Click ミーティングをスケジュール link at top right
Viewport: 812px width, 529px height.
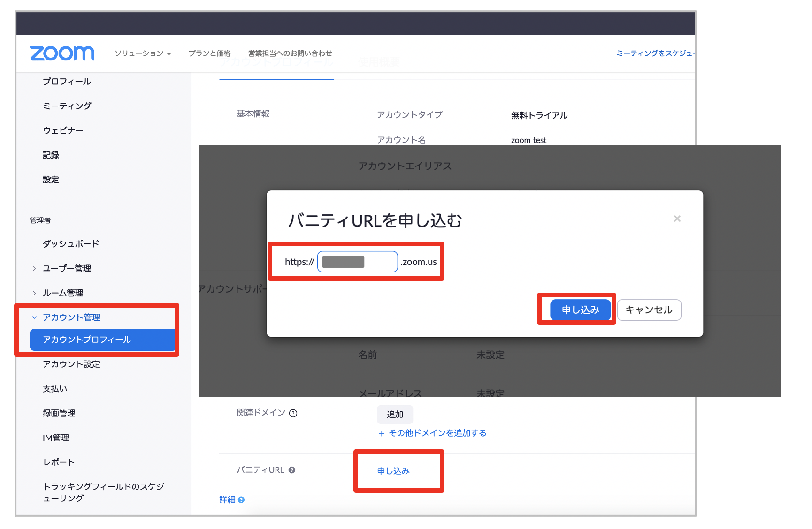(x=655, y=53)
